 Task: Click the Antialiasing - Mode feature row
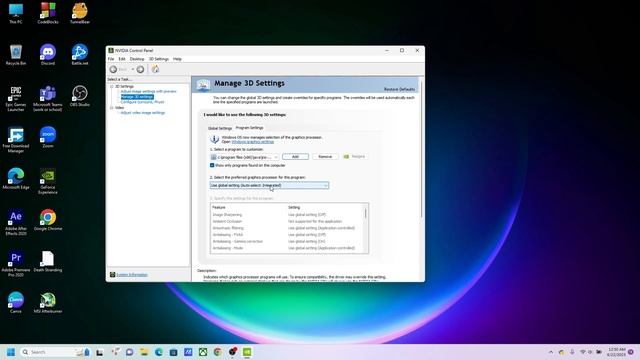point(287,248)
